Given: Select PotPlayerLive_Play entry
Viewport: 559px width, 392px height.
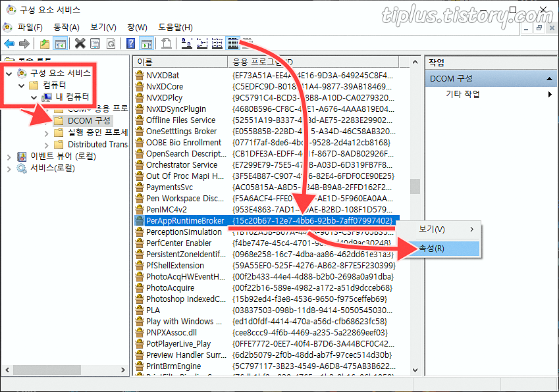Looking at the screenshot, I should pyautogui.click(x=178, y=343).
